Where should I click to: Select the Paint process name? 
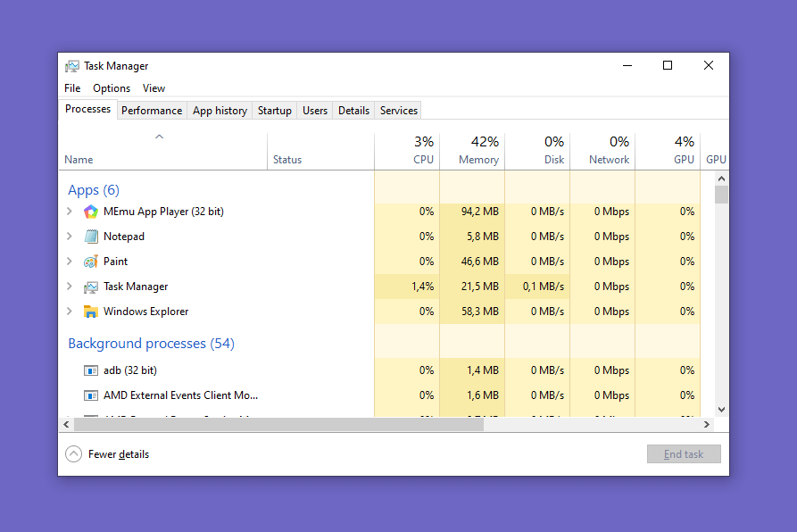pyautogui.click(x=115, y=262)
